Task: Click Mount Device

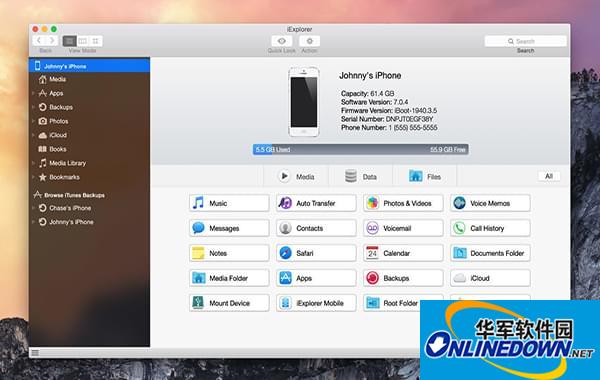Action: click(x=229, y=303)
